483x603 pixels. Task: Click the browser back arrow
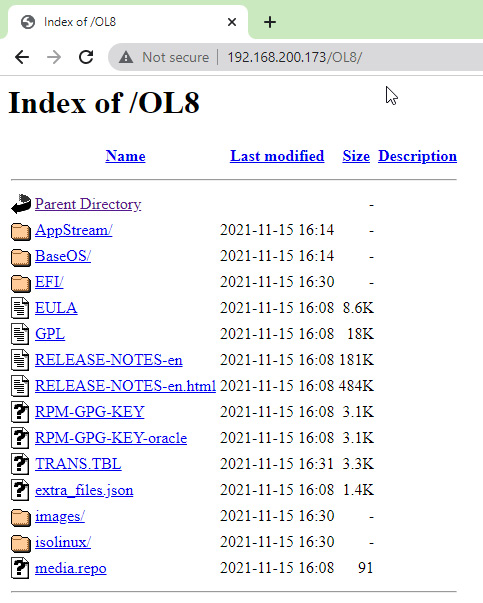(x=22, y=57)
